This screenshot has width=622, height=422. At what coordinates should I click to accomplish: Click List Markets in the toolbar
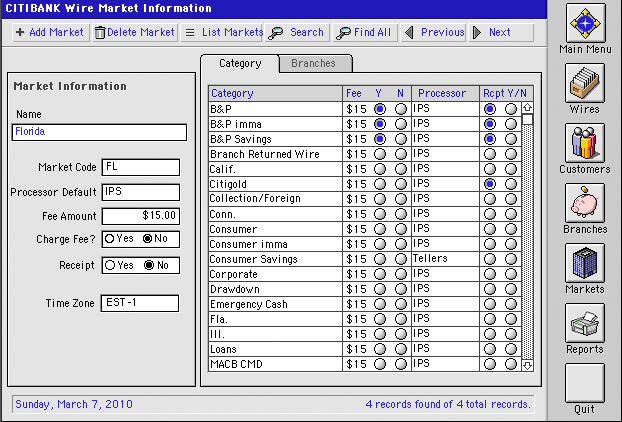tap(222, 33)
